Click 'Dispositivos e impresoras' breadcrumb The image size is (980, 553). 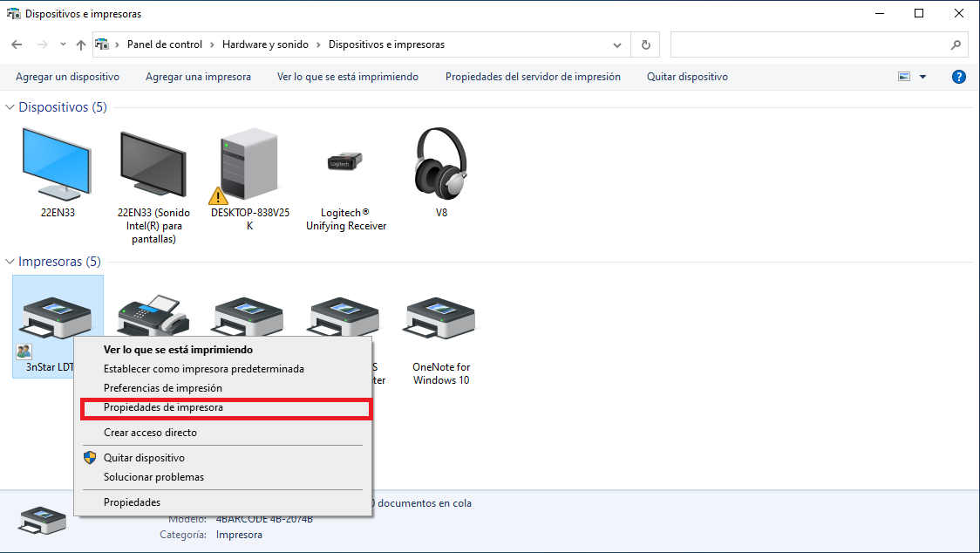coord(387,44)
